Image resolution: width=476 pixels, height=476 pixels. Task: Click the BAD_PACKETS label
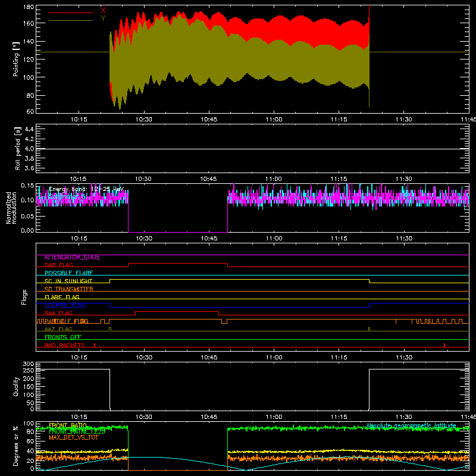click(65, 345)
